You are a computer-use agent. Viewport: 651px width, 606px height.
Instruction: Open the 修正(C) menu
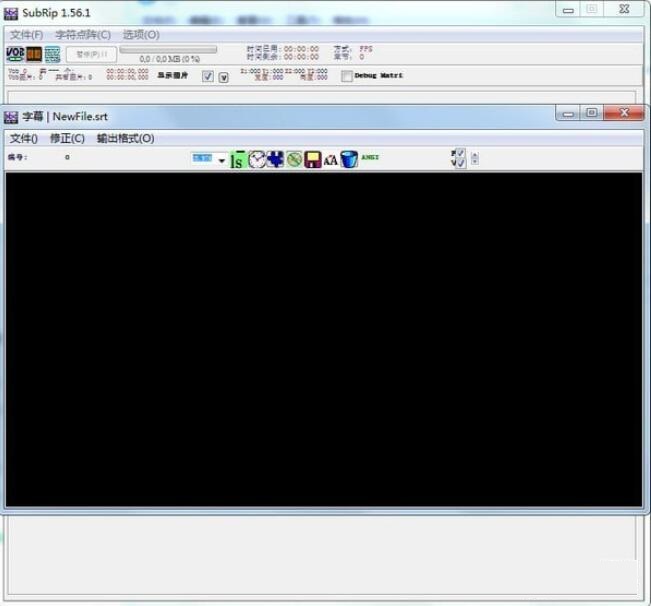pos(67,139)
